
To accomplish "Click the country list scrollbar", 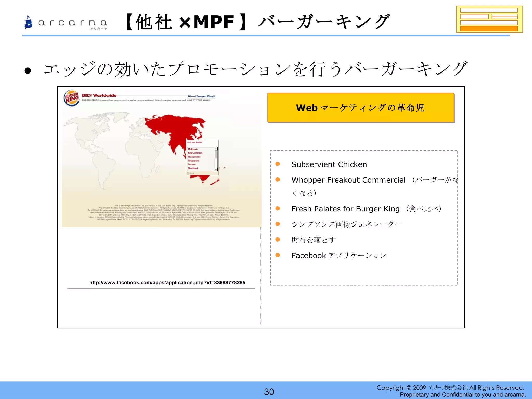I will coord(216,159).
